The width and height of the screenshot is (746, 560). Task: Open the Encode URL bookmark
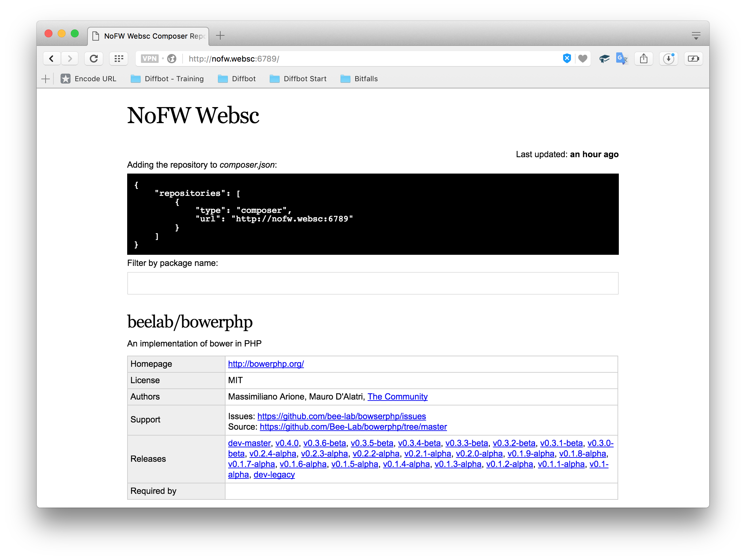[88, 79]
